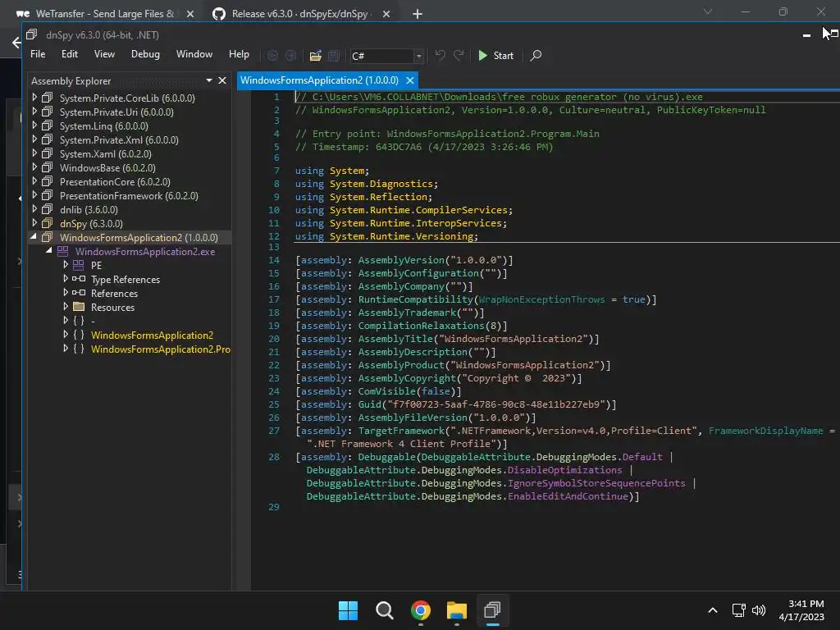Open the Edit menu

point(70,54)
